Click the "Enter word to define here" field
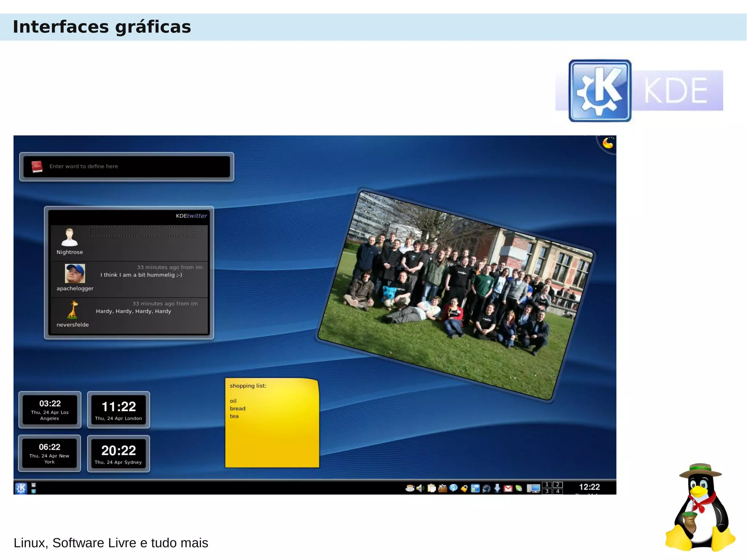Screen dimensions: 747x560 [127, 167]
